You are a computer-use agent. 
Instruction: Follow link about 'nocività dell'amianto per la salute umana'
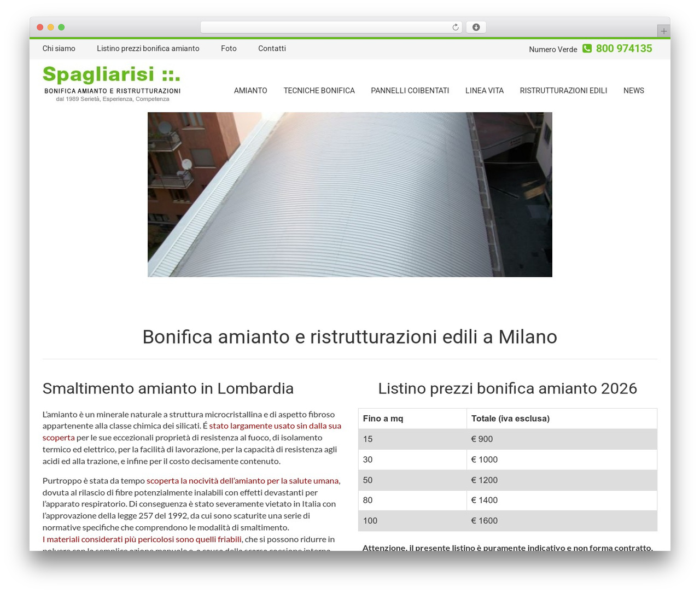tap(243, 480)
